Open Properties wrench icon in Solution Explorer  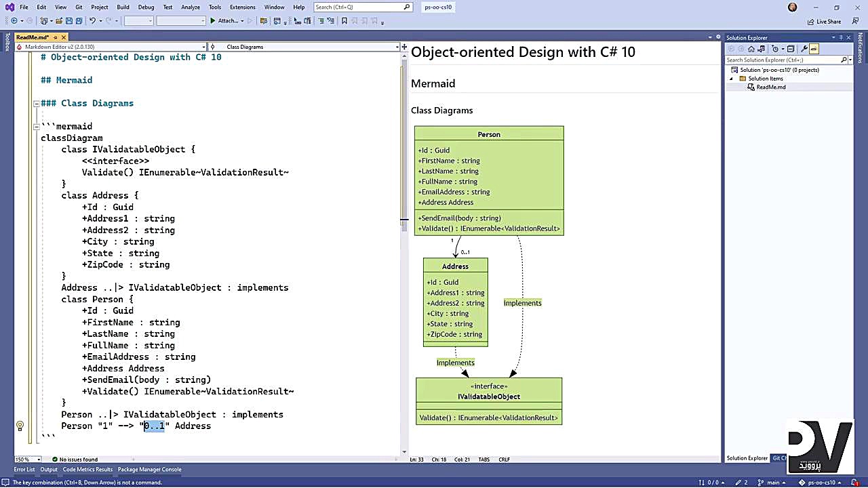point(804,49)
